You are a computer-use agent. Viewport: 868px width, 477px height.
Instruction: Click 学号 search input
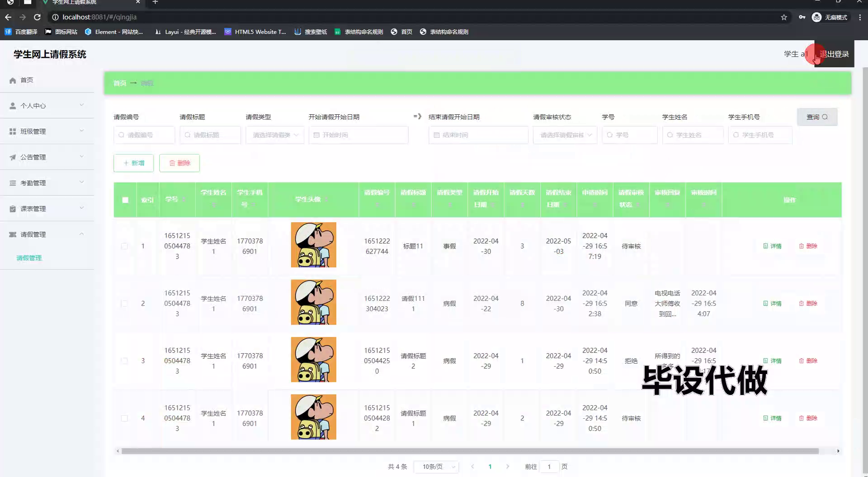tap(630, 135)
